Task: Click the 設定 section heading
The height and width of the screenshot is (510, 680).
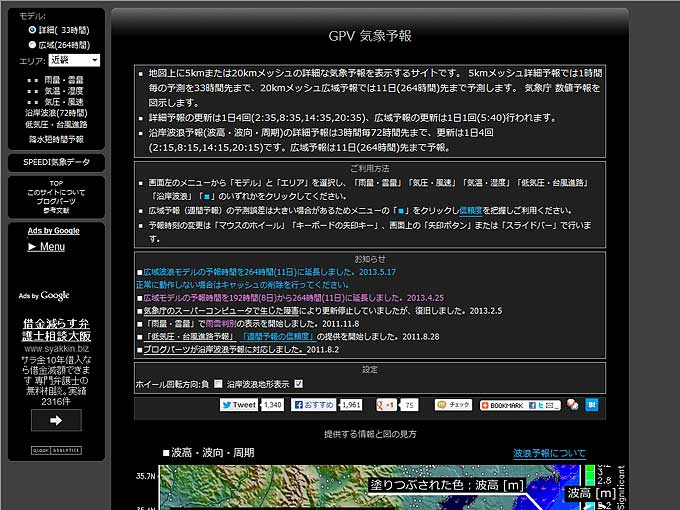Action: 370,369
